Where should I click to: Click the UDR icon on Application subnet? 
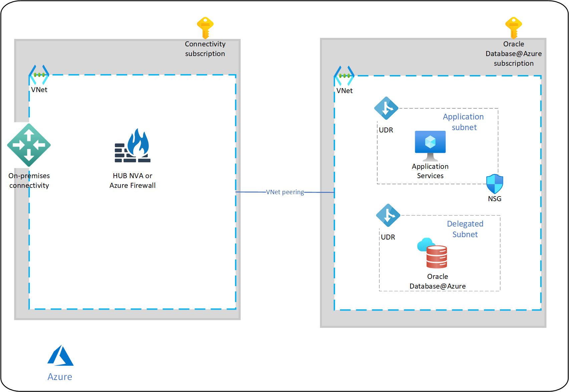(x=386, y=108)
